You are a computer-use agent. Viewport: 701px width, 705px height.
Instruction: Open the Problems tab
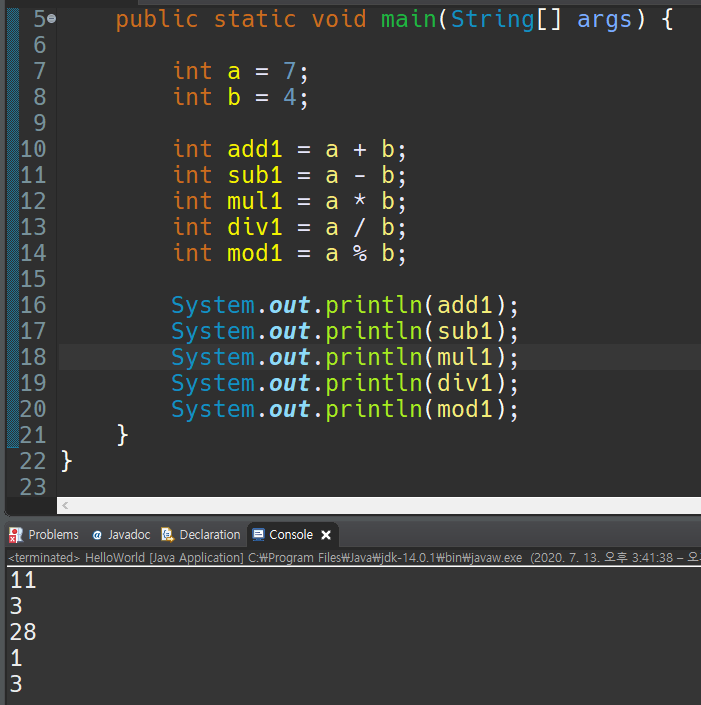point(44,535)
